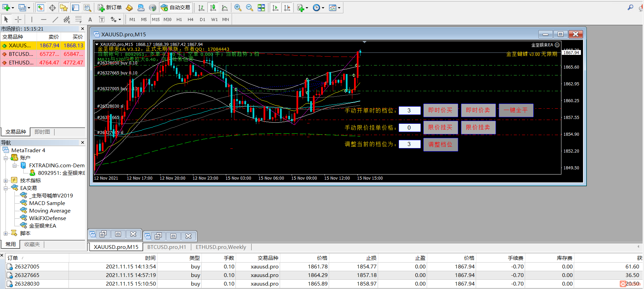Draw a vertical line
The image size is (644, 289).
32,20
